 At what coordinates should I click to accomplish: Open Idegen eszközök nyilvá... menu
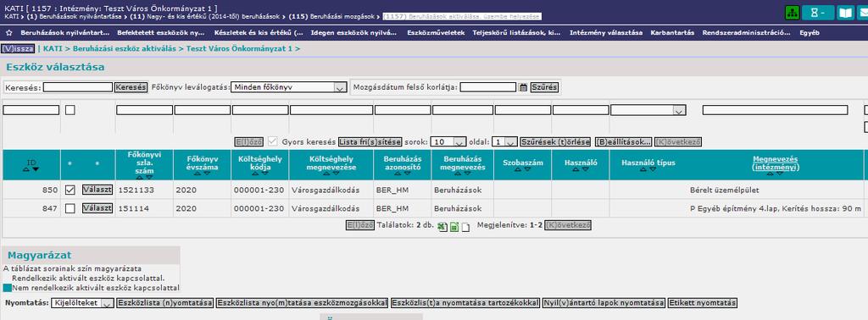pos(353,33)
